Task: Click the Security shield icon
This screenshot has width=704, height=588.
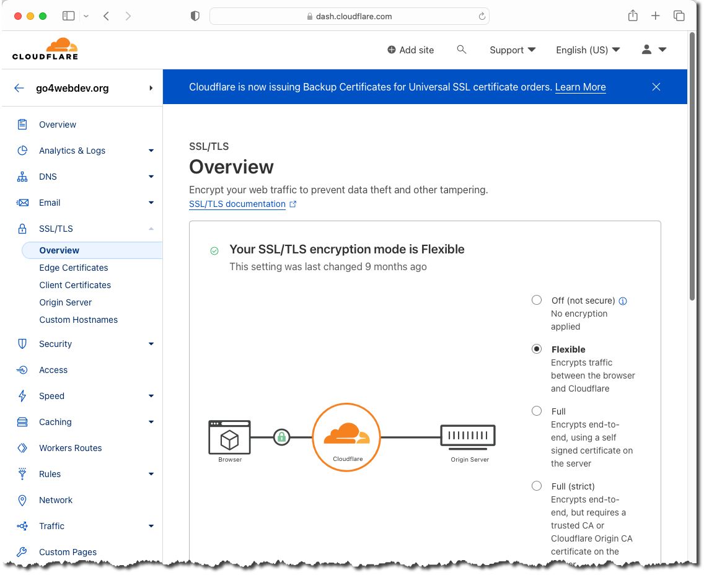Action: pyautogui.click(x=22, y=344)
